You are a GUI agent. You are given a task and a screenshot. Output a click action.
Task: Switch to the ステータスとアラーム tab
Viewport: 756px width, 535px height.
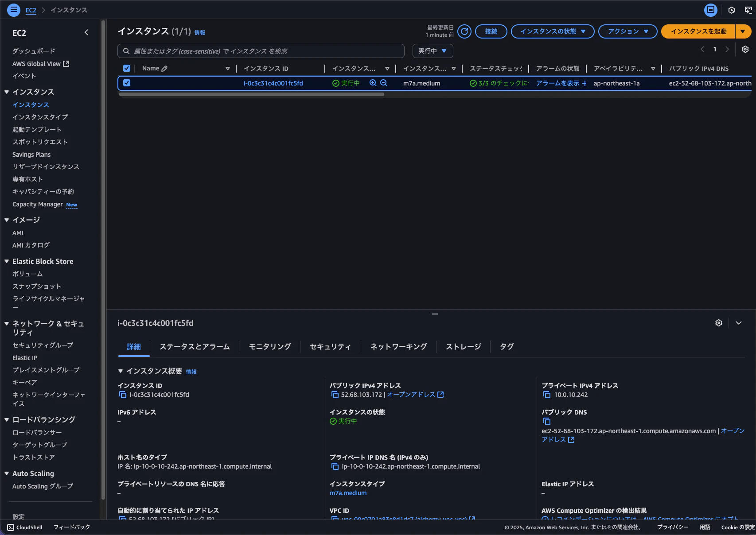click(x=195, y=347)
